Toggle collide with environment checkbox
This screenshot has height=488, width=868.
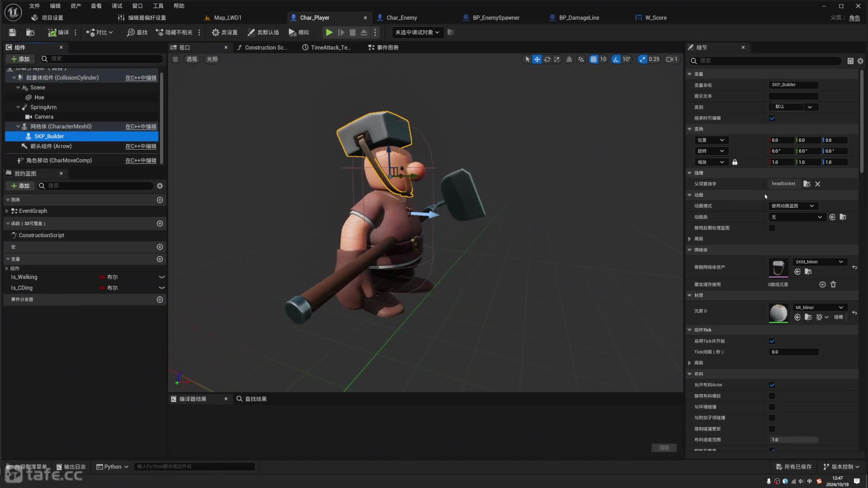pyautogui.click(x=772, y=407)
